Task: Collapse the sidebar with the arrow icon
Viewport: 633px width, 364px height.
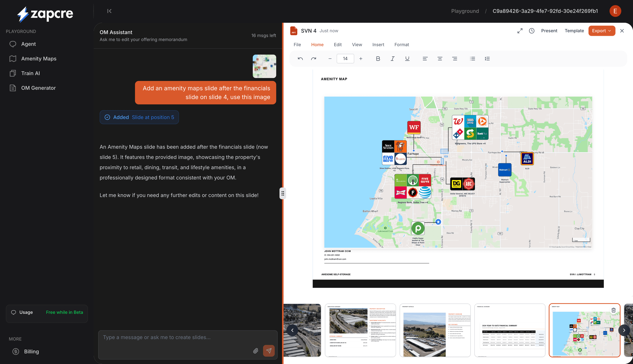Action: pos(109,11)
